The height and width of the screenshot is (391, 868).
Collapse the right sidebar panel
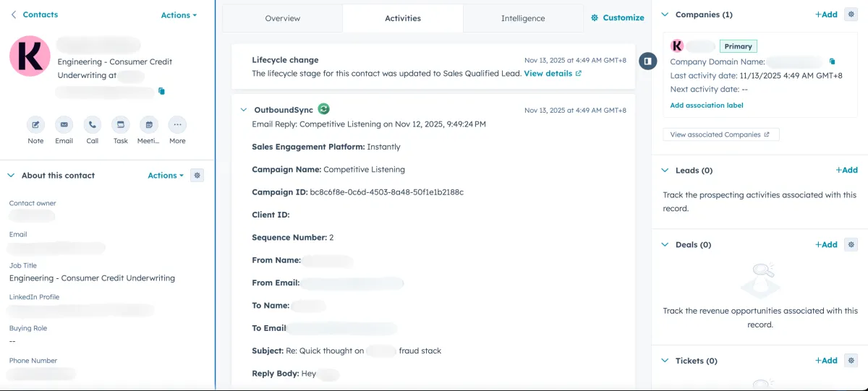click(647, 61)
